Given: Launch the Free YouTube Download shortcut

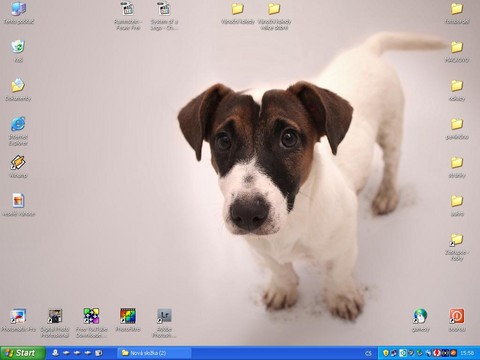Looking at the screenshot, I should (x=91, y=316).
